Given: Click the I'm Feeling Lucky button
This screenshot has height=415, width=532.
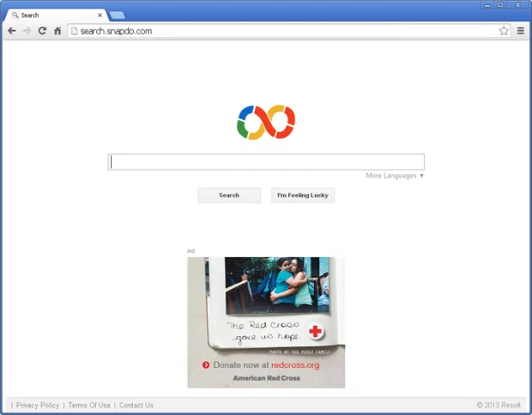Looking at the screenshot, I should tap(303, 195).
